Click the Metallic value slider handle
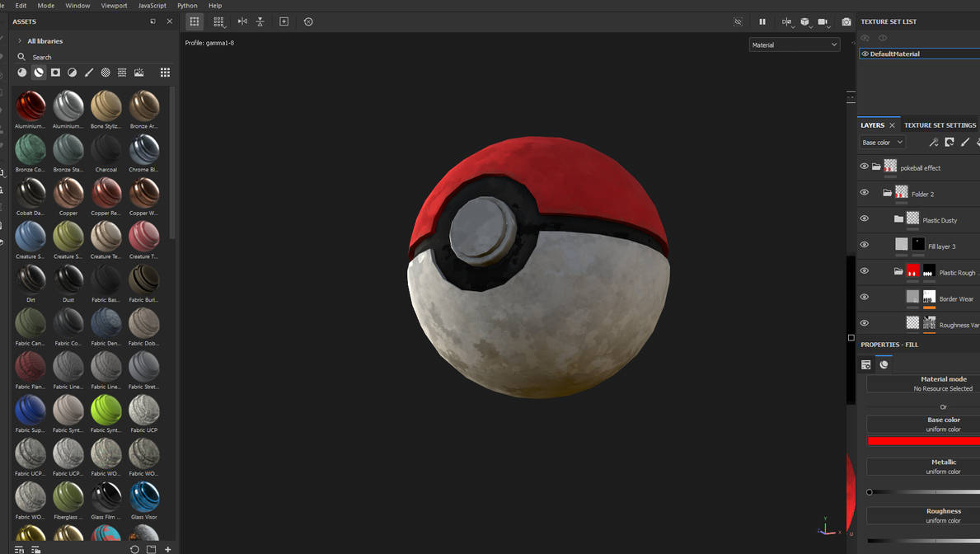The image size is (980, 554). point(870,492)
